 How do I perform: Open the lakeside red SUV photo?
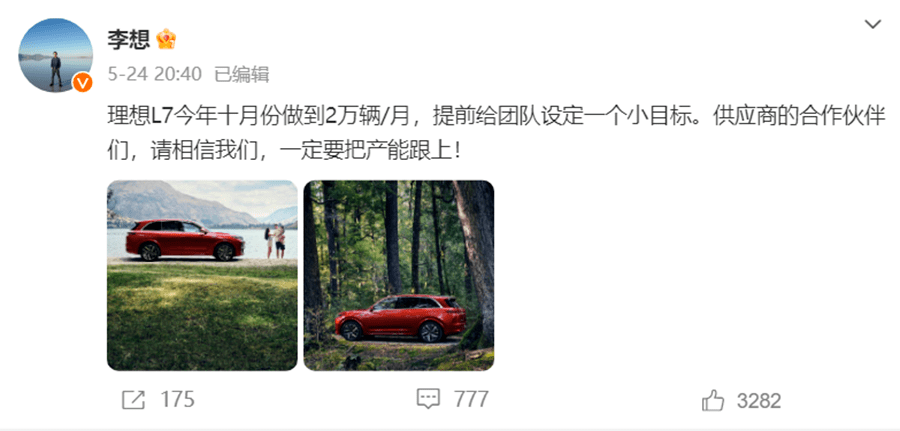click(x=202, y=275)
